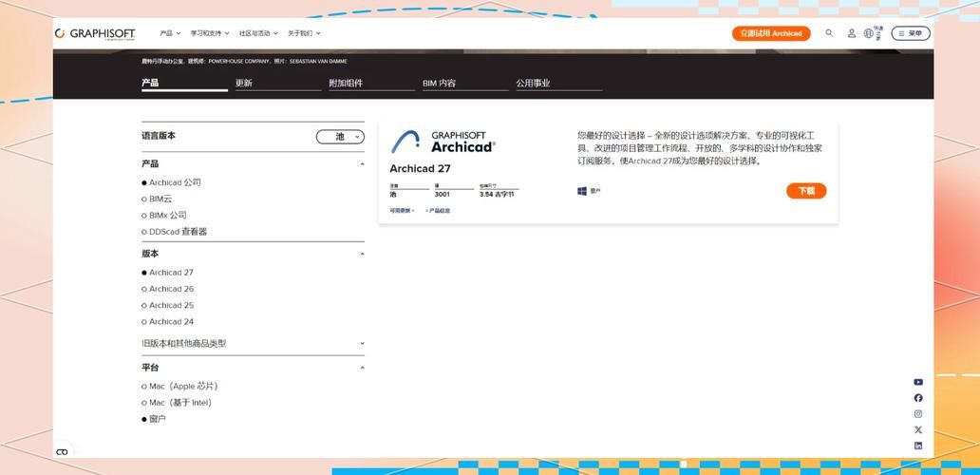Click the orange 下载 download button
Screen dimensions: 980x475
coord(806,191)
